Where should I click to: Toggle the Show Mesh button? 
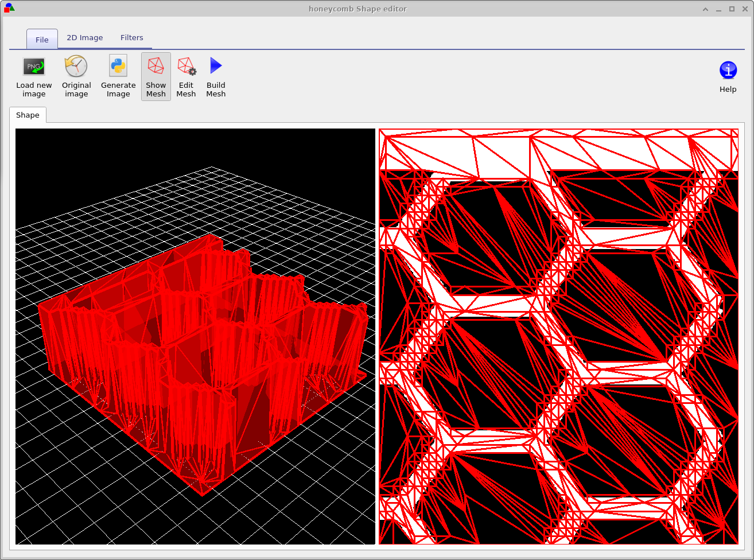pos(156,77)
